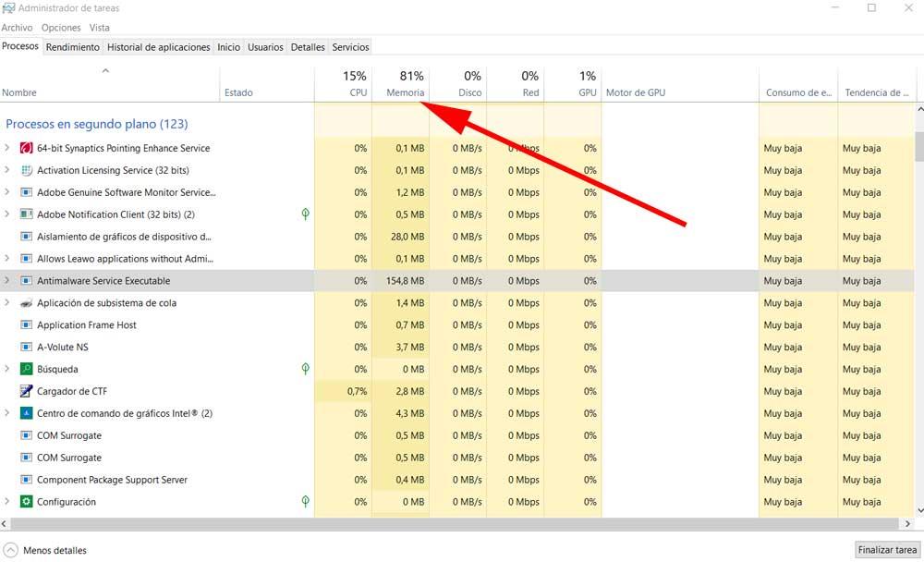Click the first COM Surrogate icon
The width and height of the screenshot is (924, 562).
tap(26, 435)
